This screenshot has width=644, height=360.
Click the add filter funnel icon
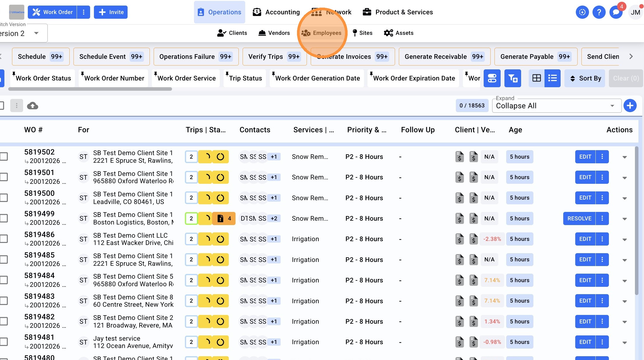pyautogui.click(x=513, y=78)
